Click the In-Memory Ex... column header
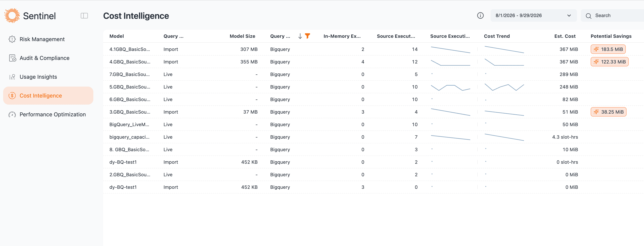Screen dimensions: 644x246 pyautogui.click(x=342, y=36)
